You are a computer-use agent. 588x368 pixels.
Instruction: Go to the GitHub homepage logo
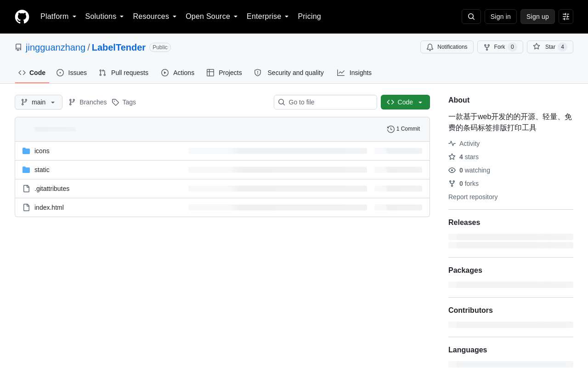(x=22, y=17)
